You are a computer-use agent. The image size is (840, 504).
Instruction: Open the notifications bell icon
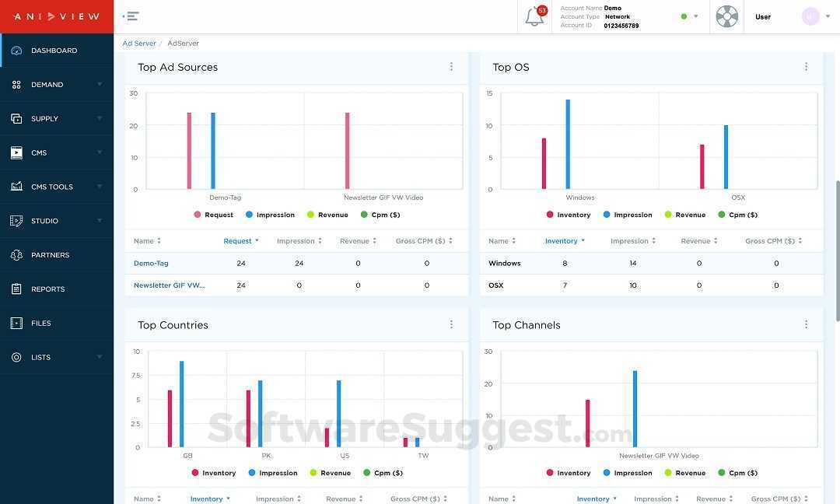[534, 16]
